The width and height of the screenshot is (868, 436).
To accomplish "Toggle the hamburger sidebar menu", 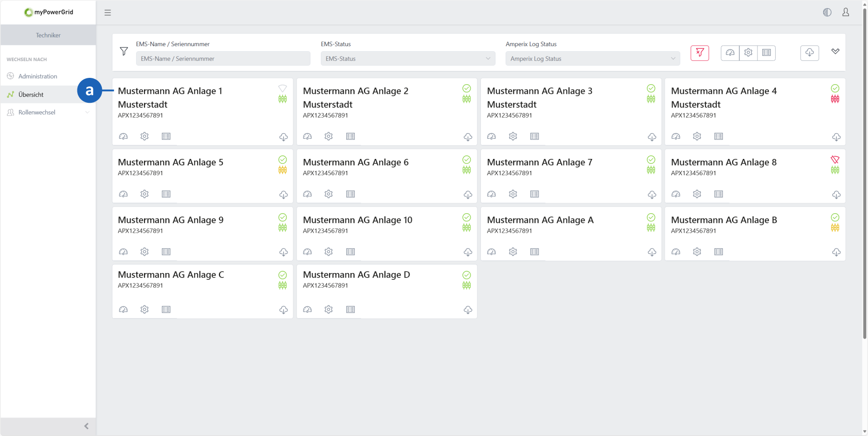I will (x=108, y=13).
